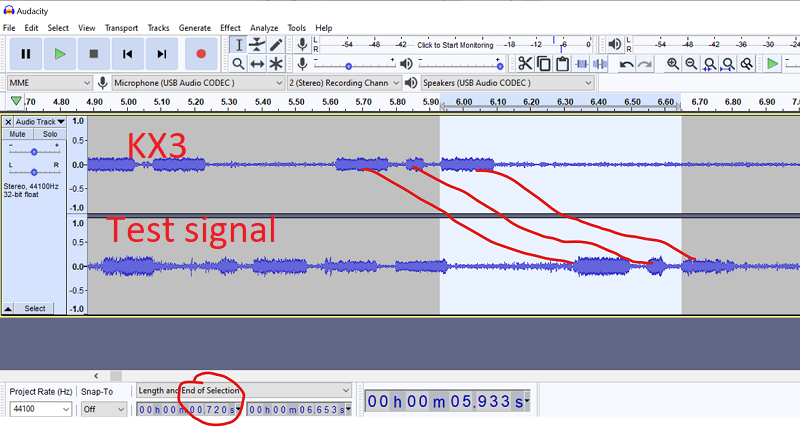Screen dimensions: 800x427
Task: Open the Edit menu
Action: pyautogui.click(x=31, y=28)
